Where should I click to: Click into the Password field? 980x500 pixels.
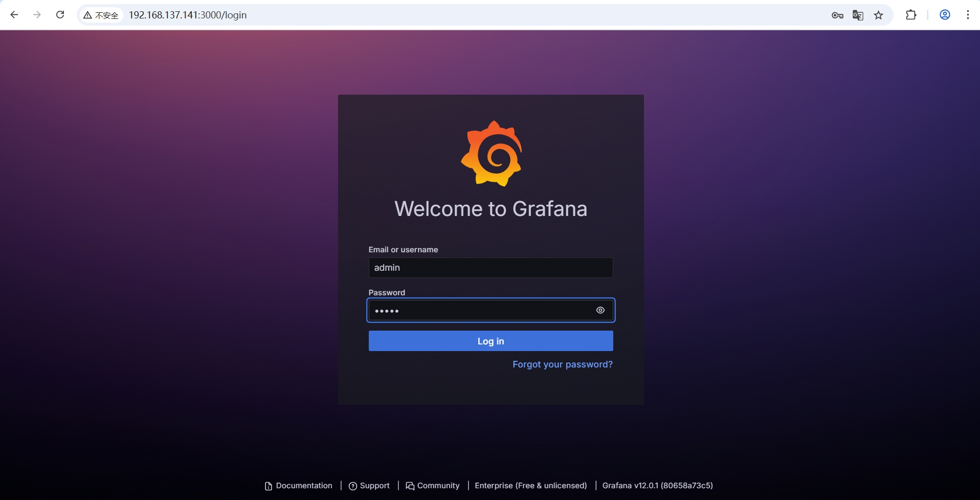(x=481, y=311)
